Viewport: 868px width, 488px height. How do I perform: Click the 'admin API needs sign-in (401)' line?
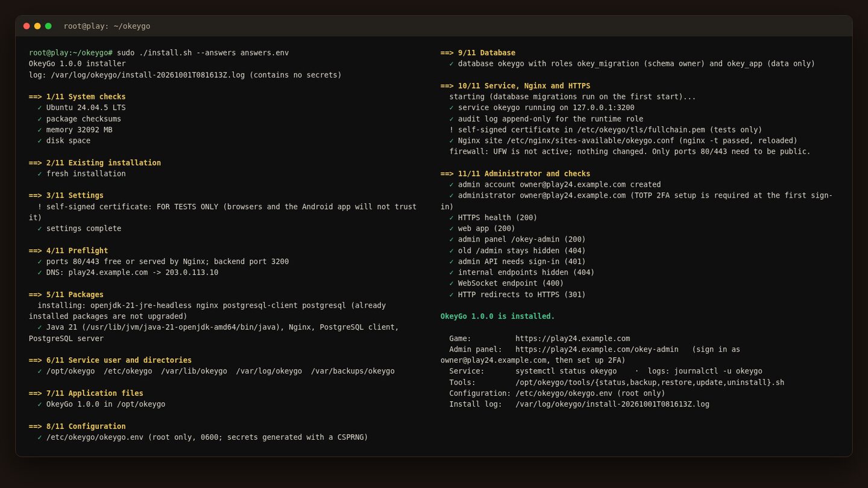click(517, 261)
